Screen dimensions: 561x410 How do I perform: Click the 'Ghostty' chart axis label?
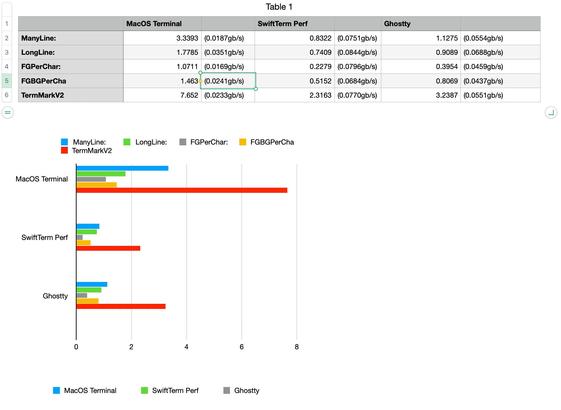(x=55, y=296)
